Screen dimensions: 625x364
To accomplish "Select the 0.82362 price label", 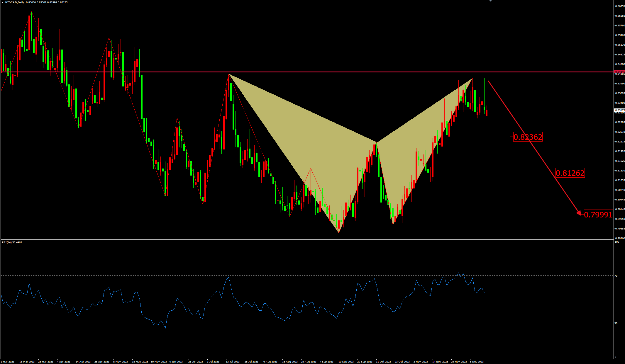I will [528, 137].
